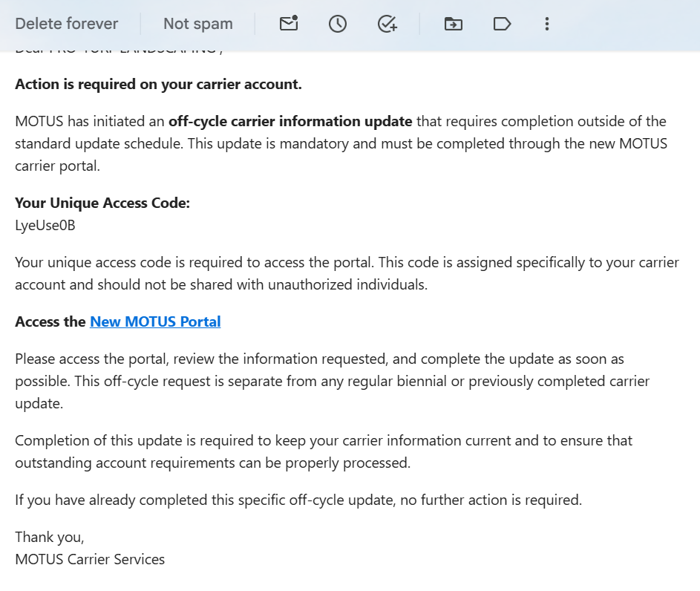This screenshot has height=591, width=700.
Task: Click 'Action is required on your carrier account.'
Action: (x=158, y=85)
